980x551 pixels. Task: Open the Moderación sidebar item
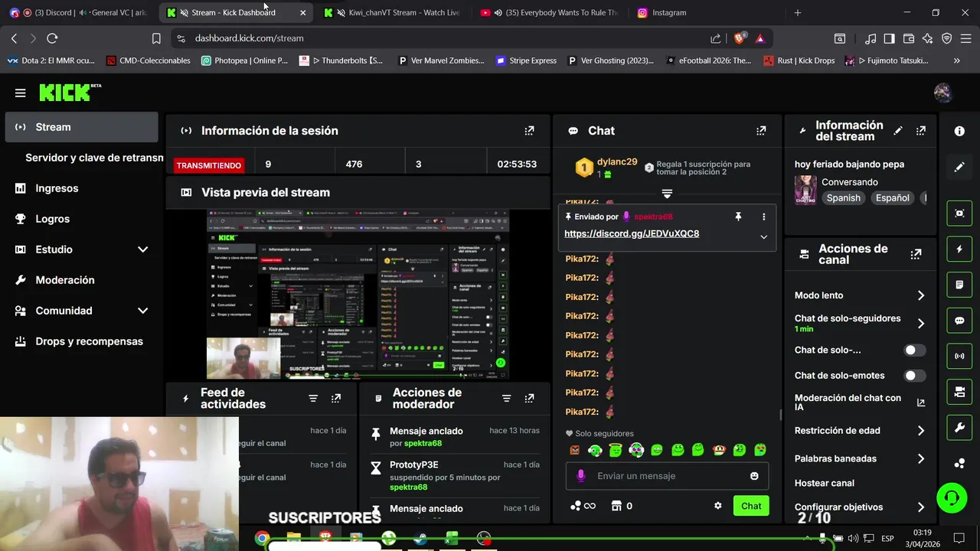click(x=82, y=280)
